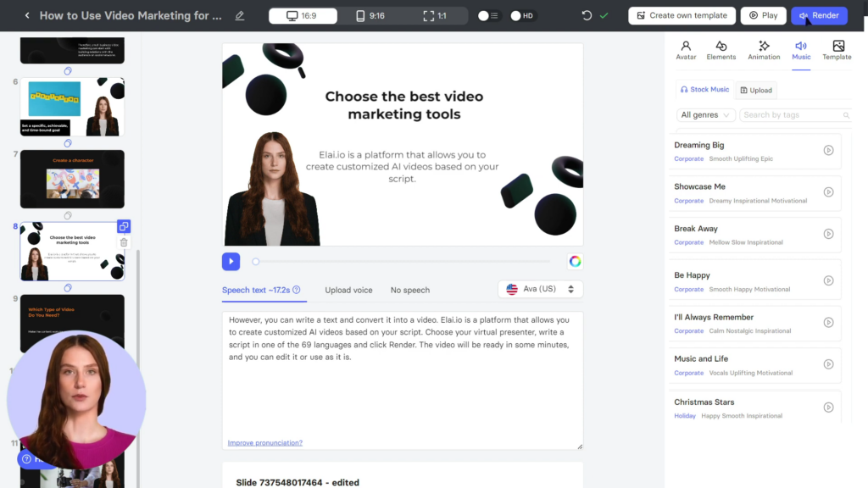Screen dimensions: 868x488
Task: Select slide 6 thumbnail in the sidebar
Action: [72, 106]
